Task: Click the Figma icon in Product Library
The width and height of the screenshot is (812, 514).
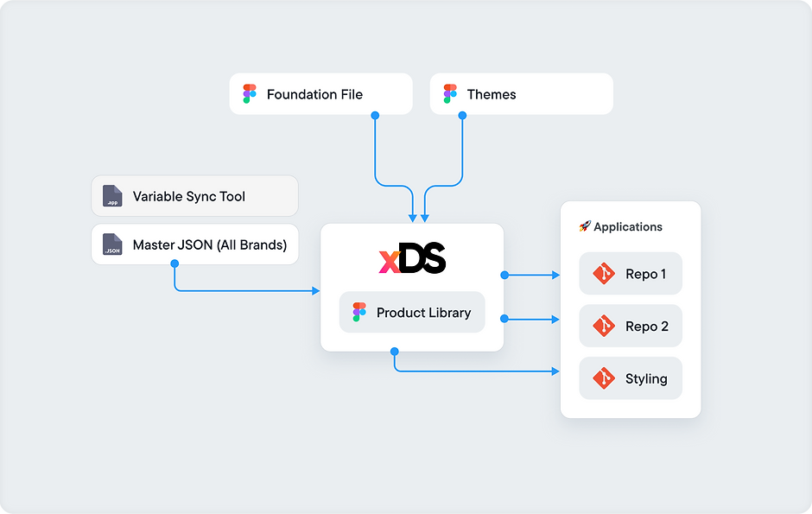Action: click(359, 313)
